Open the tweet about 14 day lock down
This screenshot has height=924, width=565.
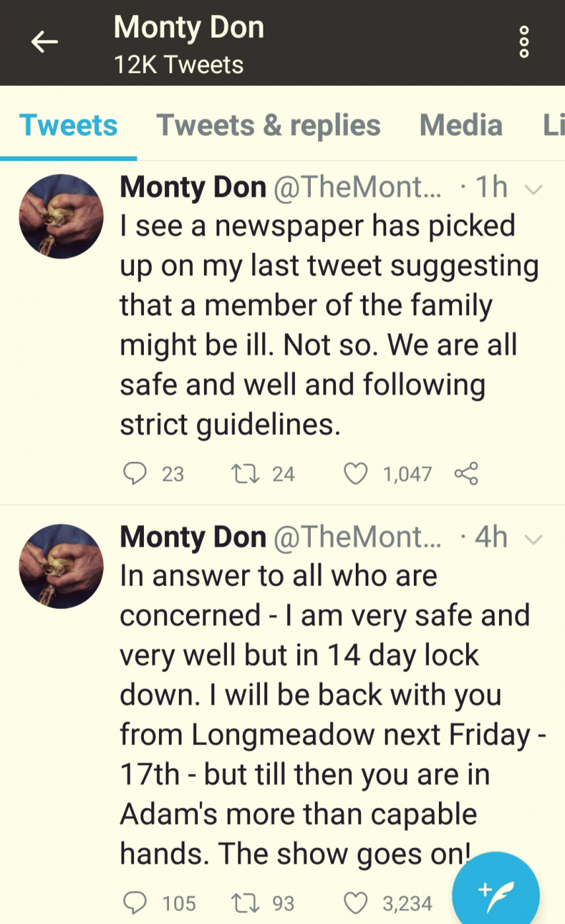[x=333, y=715]
